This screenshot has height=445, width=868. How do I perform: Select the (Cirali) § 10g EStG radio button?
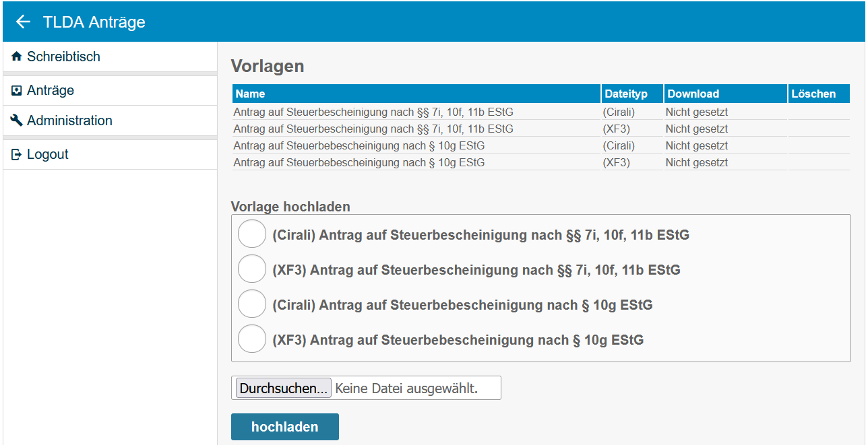tap(251, 304)
